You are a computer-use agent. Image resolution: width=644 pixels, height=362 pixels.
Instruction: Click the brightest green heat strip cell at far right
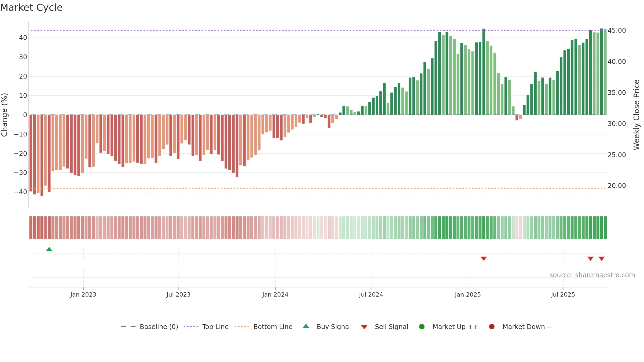click(x=605, y=228)
